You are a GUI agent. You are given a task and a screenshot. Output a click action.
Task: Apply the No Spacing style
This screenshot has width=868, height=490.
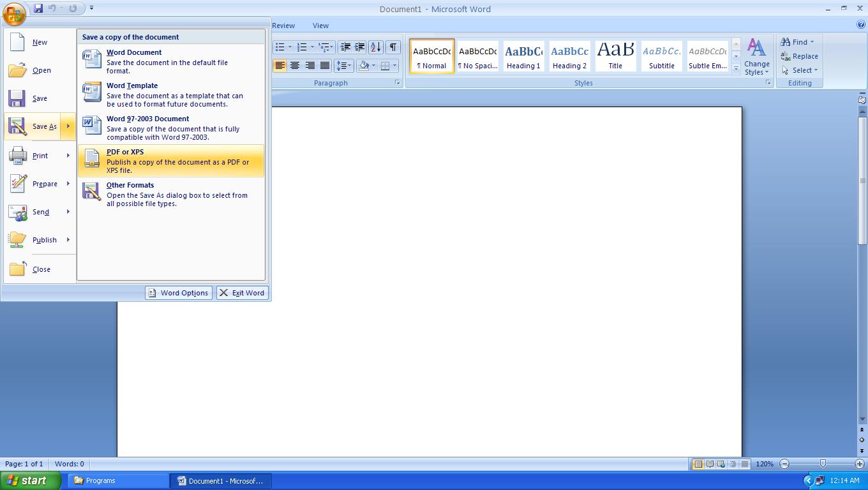pyautogui.click(x=477, y=56)
